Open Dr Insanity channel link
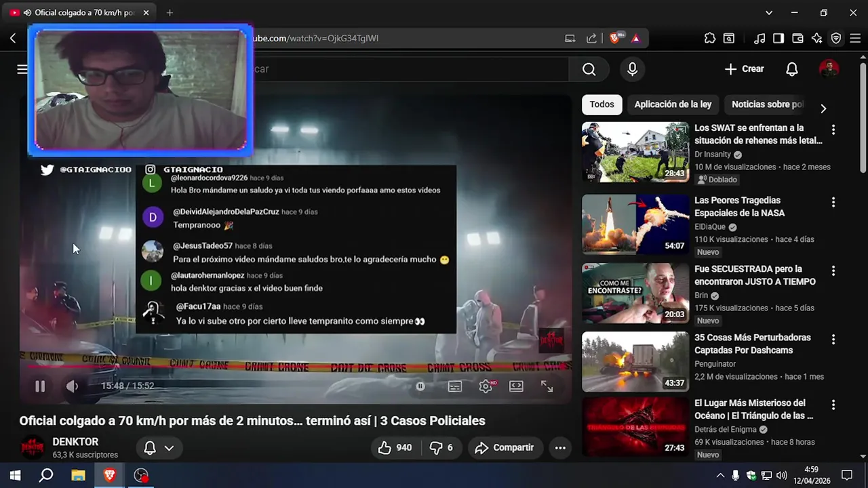The width and height of the screenshot is (868, 488). click(713, 155)
